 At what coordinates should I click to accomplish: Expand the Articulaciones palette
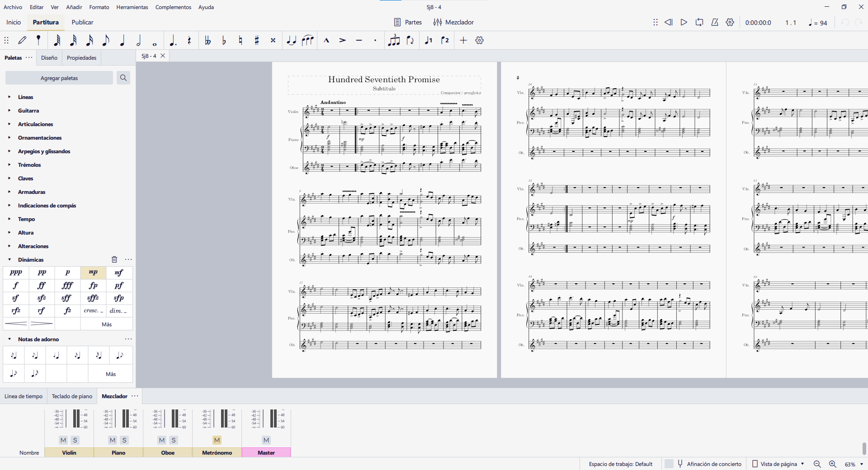(x=9, y=124)
